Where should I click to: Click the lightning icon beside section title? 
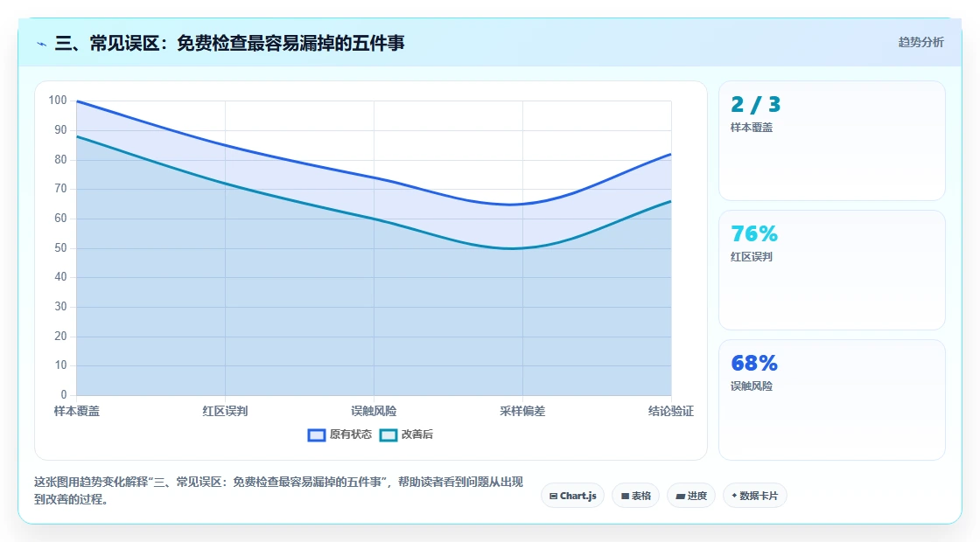42,44
